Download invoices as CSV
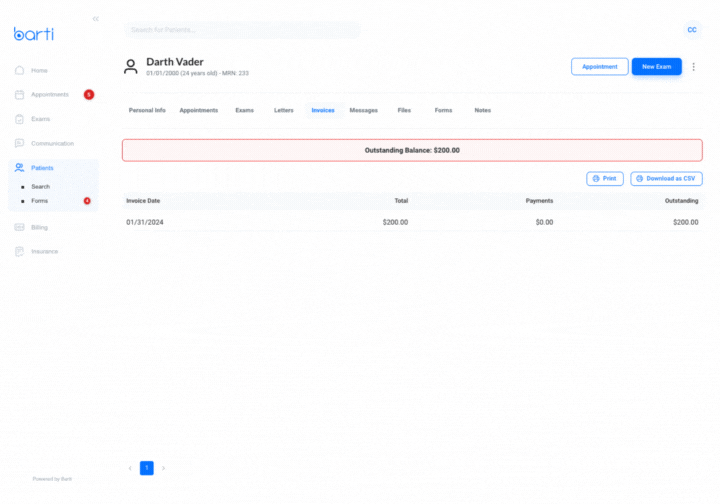The width and height of the screenshot is (720, 504). [666, 179]
